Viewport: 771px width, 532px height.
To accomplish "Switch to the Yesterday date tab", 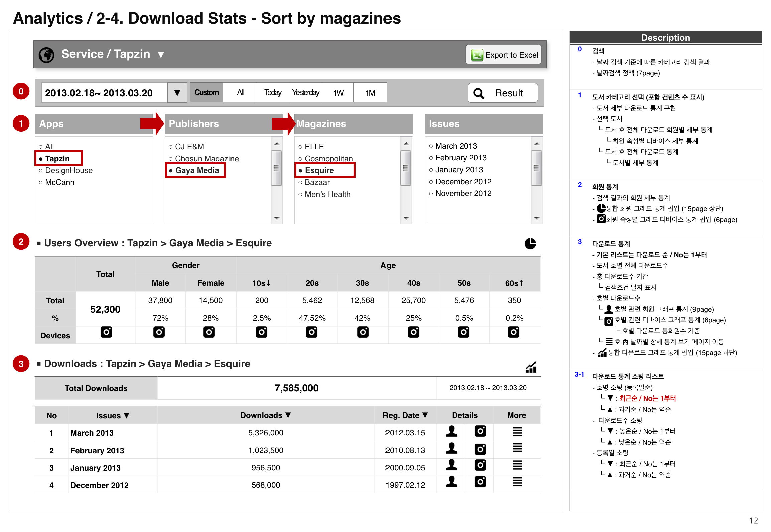I will point(306,92).
